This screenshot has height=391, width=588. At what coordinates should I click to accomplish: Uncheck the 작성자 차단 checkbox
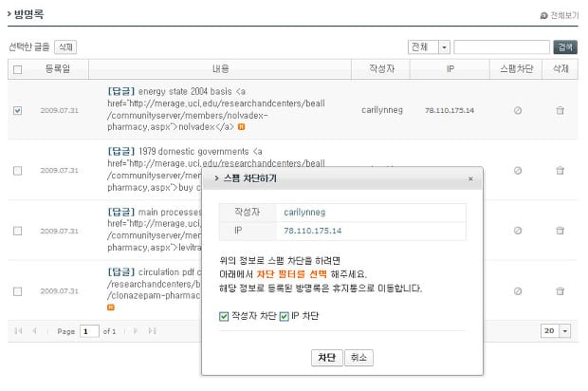[224, 316]
